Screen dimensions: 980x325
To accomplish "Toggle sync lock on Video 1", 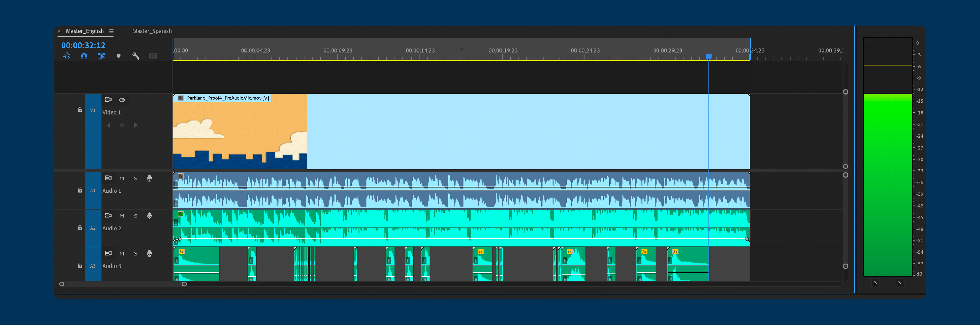I will 108,100.
